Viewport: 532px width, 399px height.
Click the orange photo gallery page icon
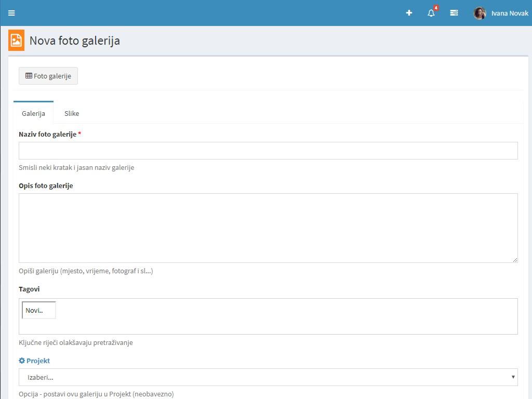tap(17, 41)
